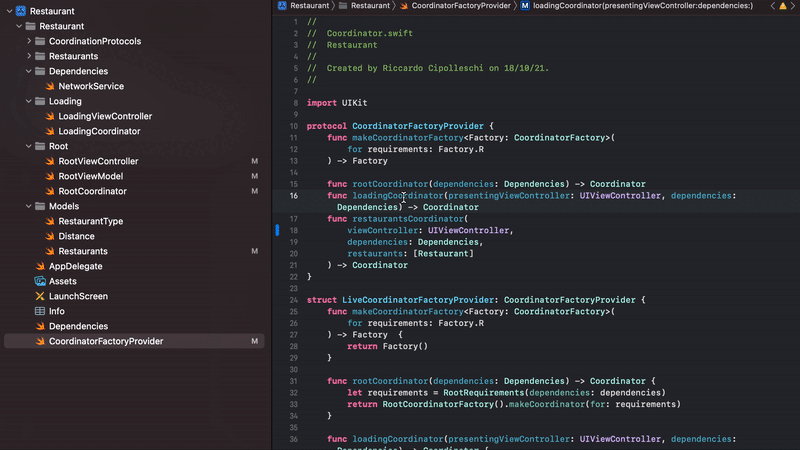Click 'RootRequirements' on line 32
The width and height of the screenshot is (800, 450).
[484, 393]
